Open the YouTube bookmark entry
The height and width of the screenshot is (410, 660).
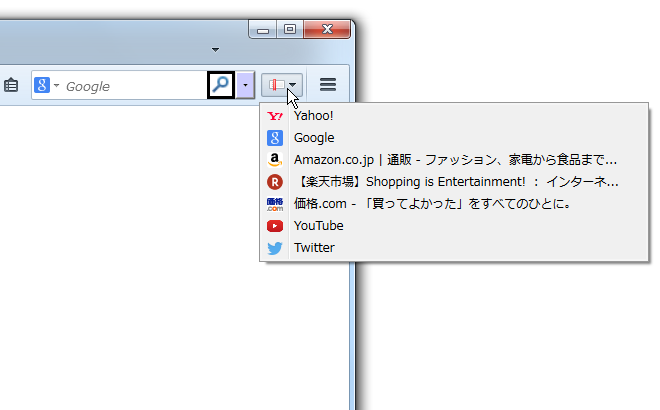point(454,226)
